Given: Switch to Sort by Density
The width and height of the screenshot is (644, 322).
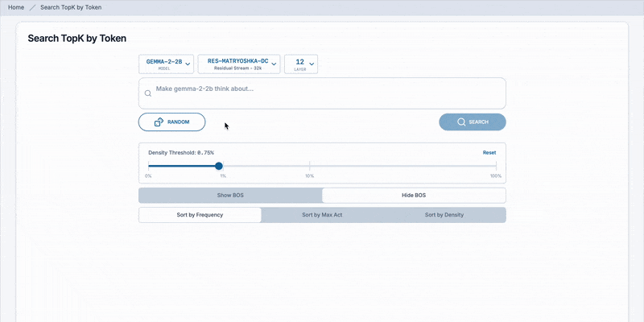Looking at the screenshot, I should [x=444, y=215].
